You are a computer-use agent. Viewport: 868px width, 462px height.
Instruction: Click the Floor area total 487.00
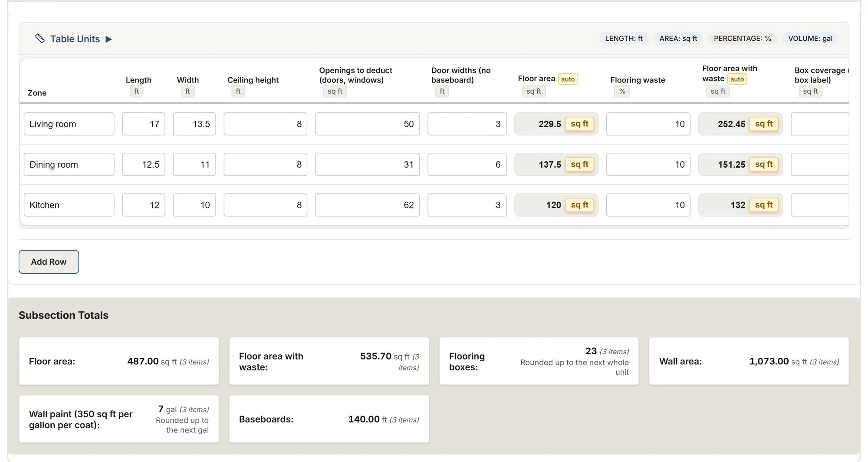(143, 361)
